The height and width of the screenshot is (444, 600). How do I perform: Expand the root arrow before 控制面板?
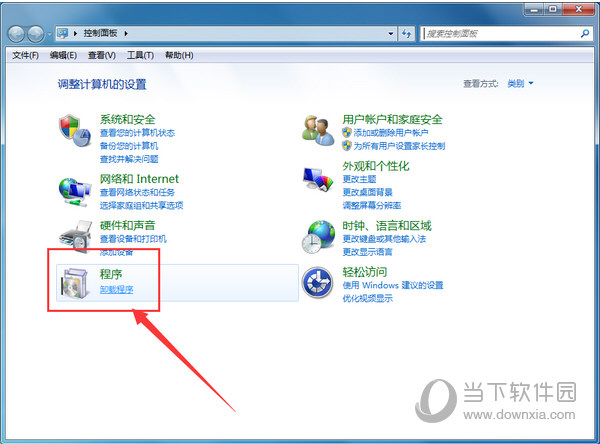click(x=75, y=33)
